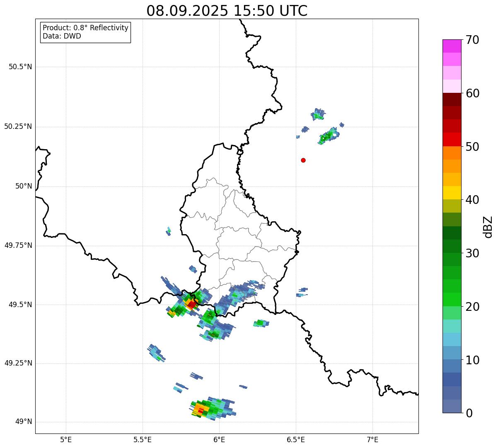Screen dimensions: 498x448
Task: Click the red station marker dot
Action: click(303, 160)
